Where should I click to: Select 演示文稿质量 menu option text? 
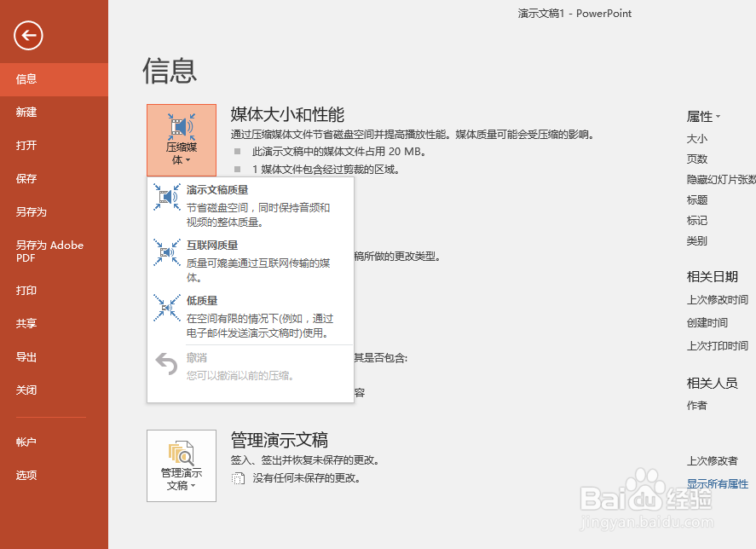point(217,189)
